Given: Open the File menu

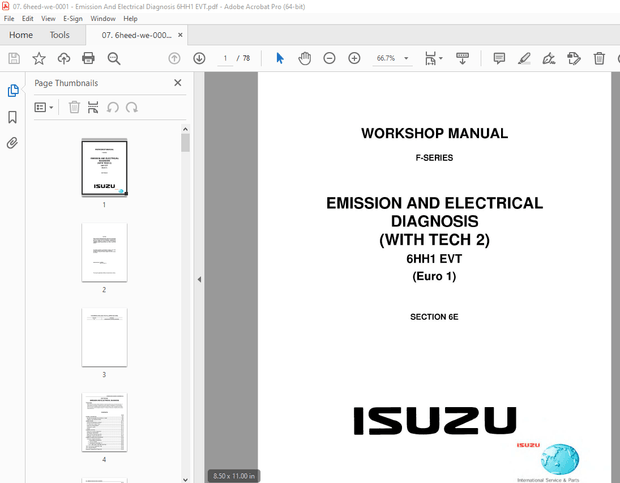Looking at the screenshot, I should pyautogui.click(x=9, y=19).
